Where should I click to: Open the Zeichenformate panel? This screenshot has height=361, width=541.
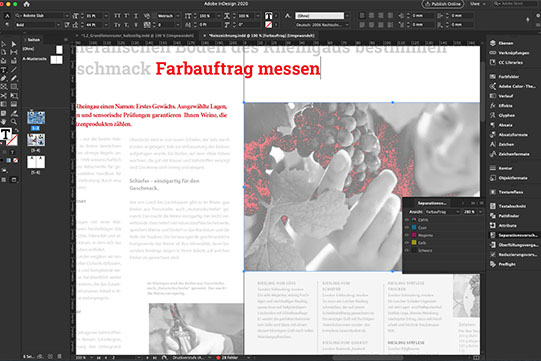click(x=513, y=154)
